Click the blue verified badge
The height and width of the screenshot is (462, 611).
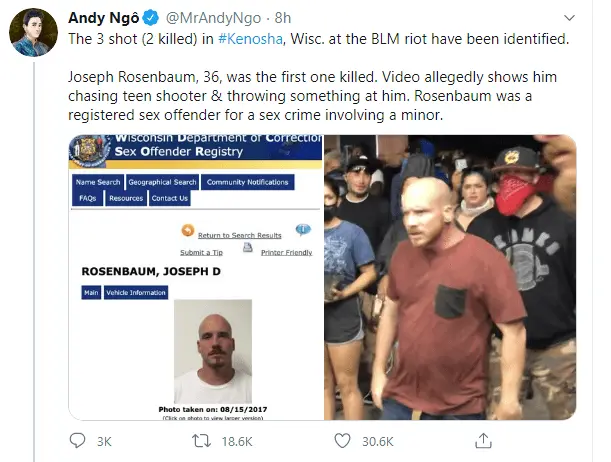click(x=151, y=18)
